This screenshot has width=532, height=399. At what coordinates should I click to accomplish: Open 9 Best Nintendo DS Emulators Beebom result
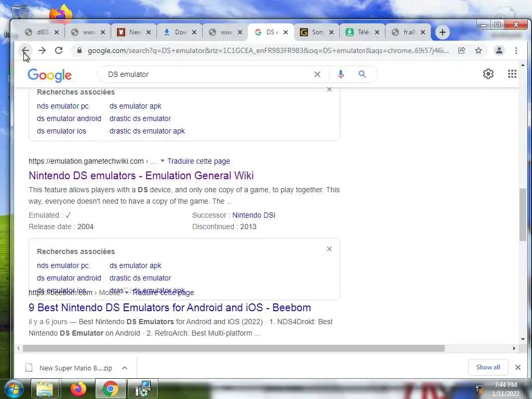pyautogui.click(x=170, y=308)
